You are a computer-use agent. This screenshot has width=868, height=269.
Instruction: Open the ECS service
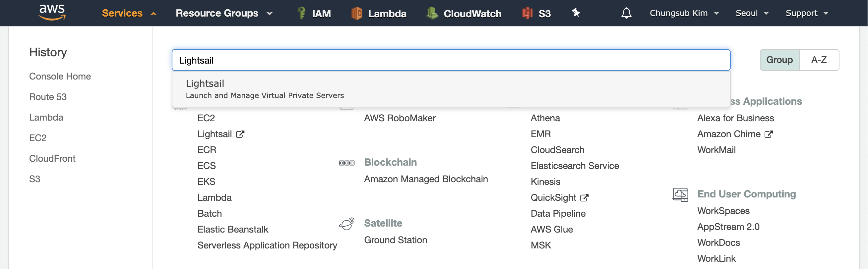[207, 166]
